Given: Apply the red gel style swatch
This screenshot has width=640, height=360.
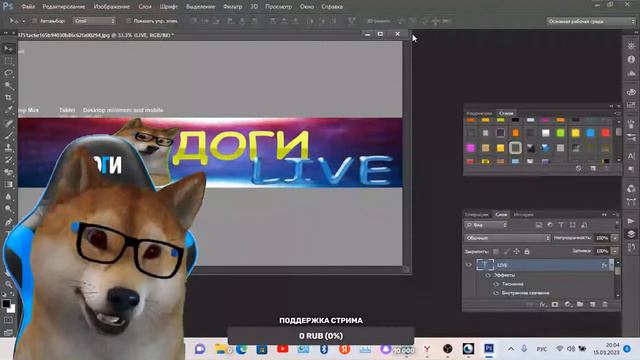Looking at the screenshot, I should pos(606,133).
